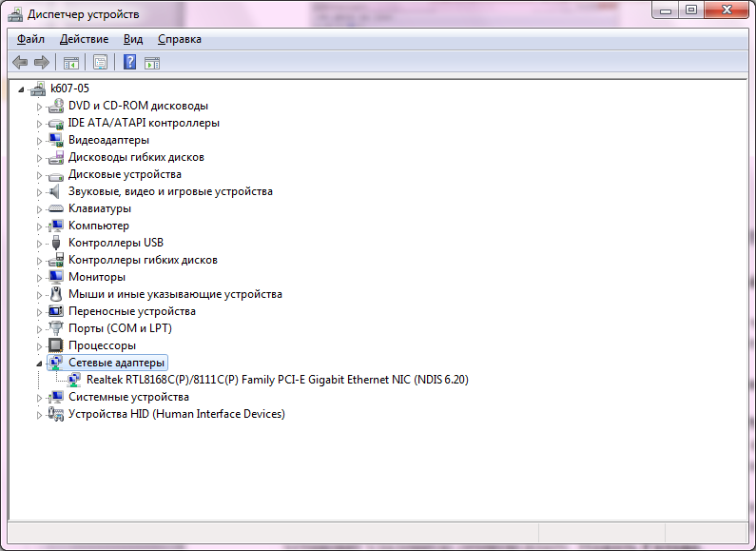Click the Видеоадаптеры display adapter icon

(x=56, y=140)
